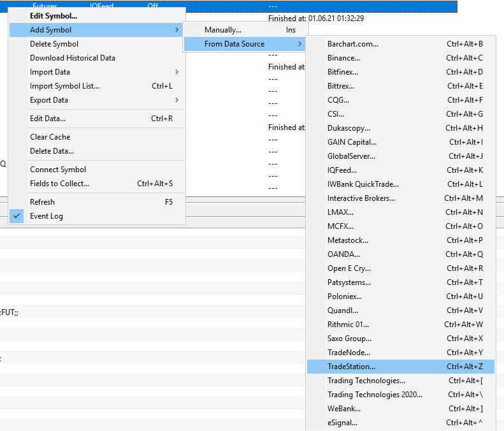Select IWBank QuickTrade data source

point(401,184)
